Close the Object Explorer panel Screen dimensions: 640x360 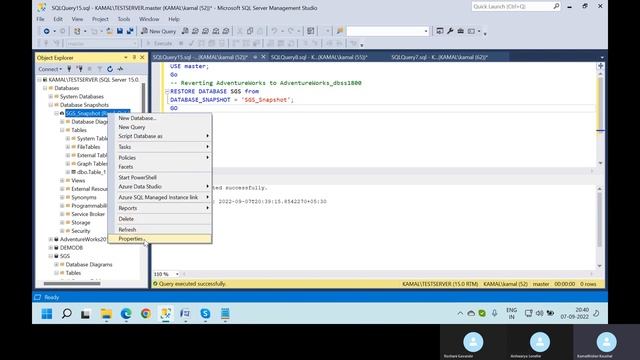(x=142, y=58)
